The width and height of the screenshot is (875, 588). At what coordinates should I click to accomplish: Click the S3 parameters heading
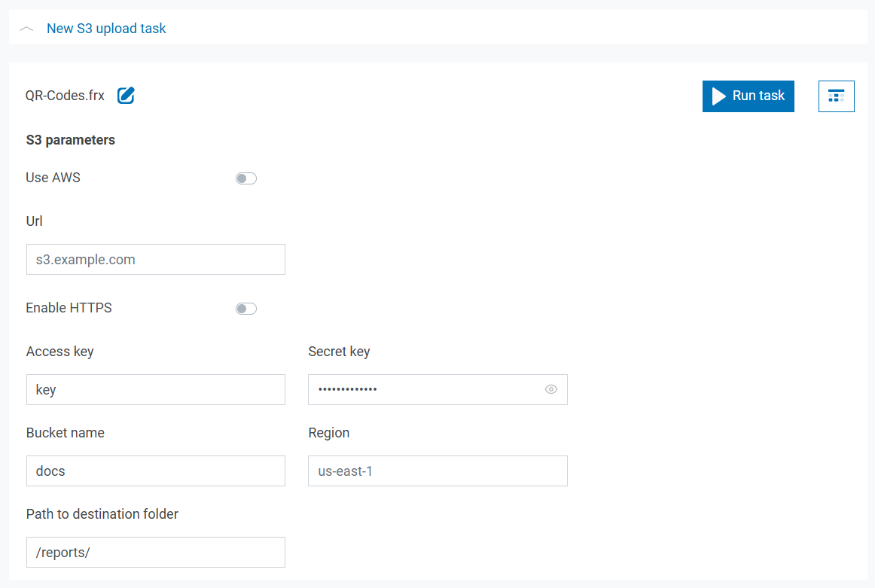(x=70, y=140)
